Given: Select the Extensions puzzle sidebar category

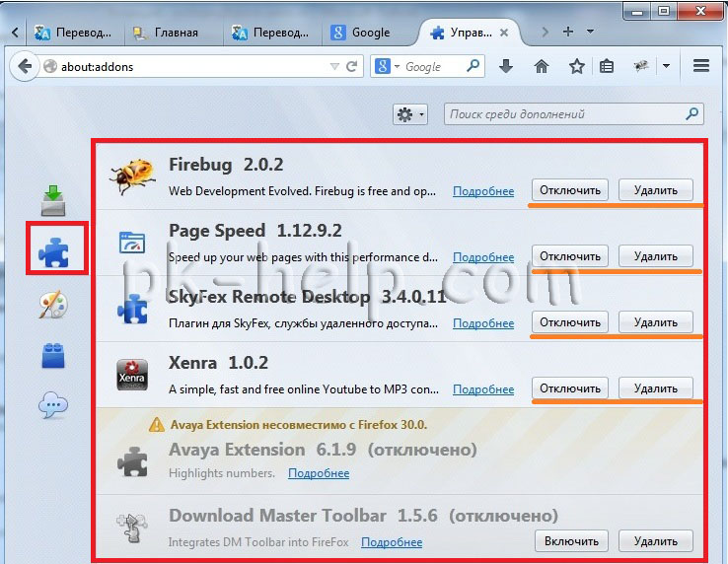Looking at the screenshot, I should pyautogui.click(x=54, y=252).
